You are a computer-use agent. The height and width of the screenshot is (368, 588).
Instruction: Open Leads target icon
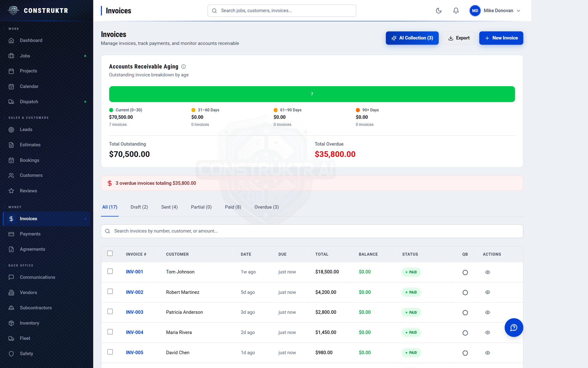coord(11,129)
